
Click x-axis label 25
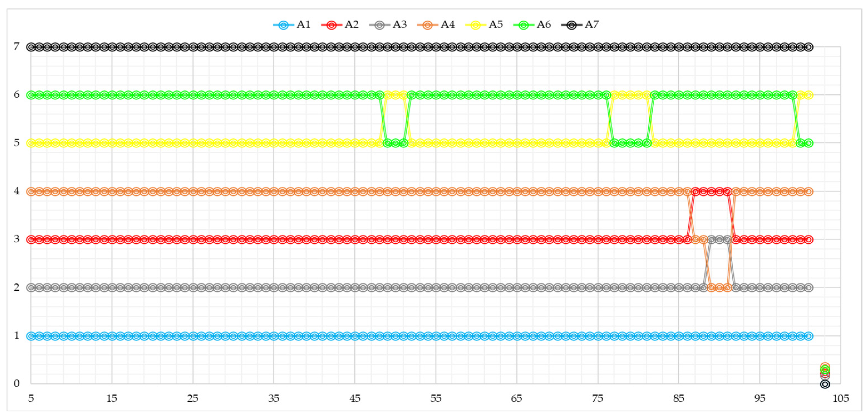click(x=193, y=399)
